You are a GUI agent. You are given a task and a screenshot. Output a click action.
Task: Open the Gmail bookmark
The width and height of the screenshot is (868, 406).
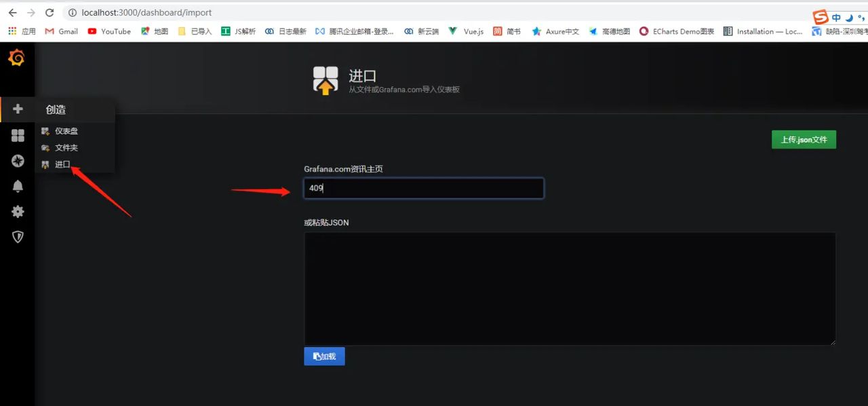tap(61, 31)
